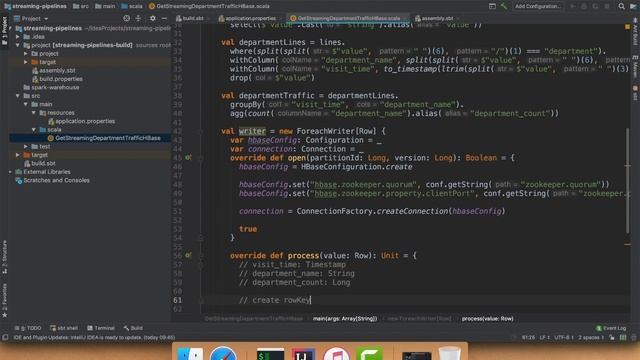Viewport: 640px width, 360px height.
Task: Select spark-warehouse folder in tree
Action: (x=51, y=87)
